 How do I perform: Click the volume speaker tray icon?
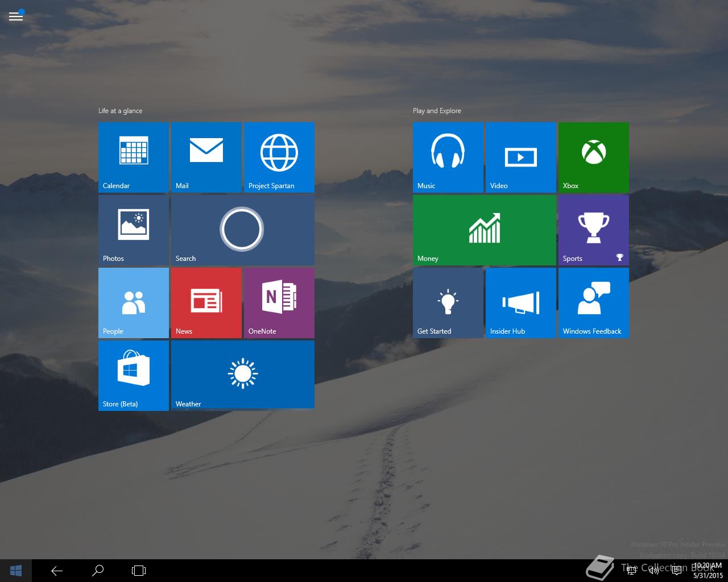tap(654, 571)
